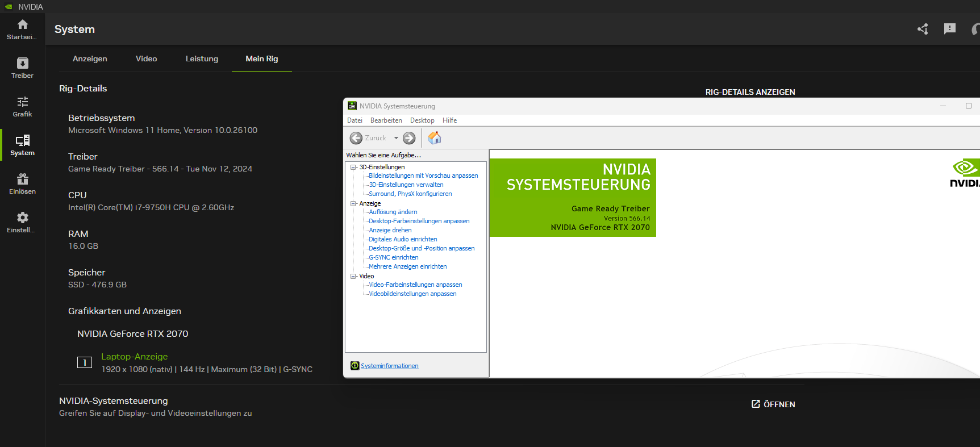Viewport: 980px width, 447px height.
Task: Click the NVIDIA-Systemsteuerung heading
Action: pos(114,401)
